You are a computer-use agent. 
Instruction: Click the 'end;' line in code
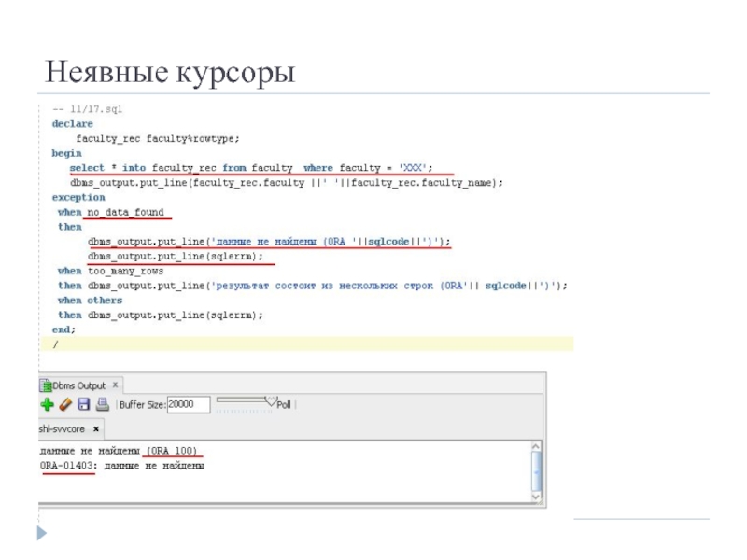[x=63, y=329]
